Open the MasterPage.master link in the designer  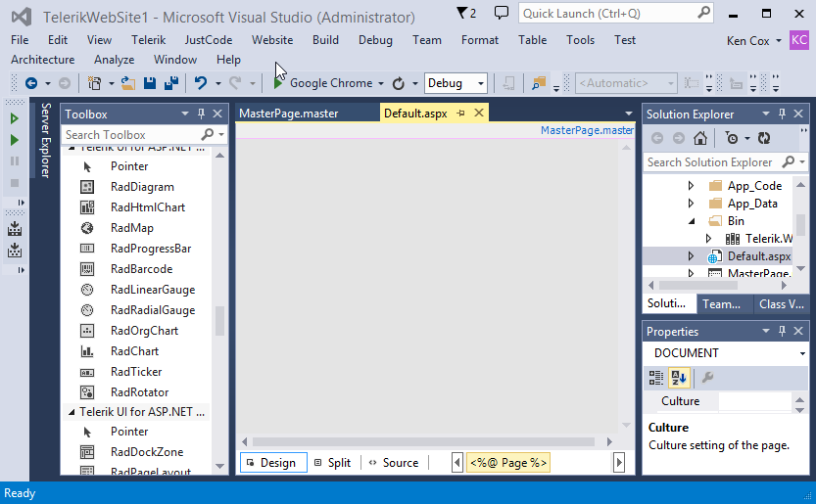(587, 130)
